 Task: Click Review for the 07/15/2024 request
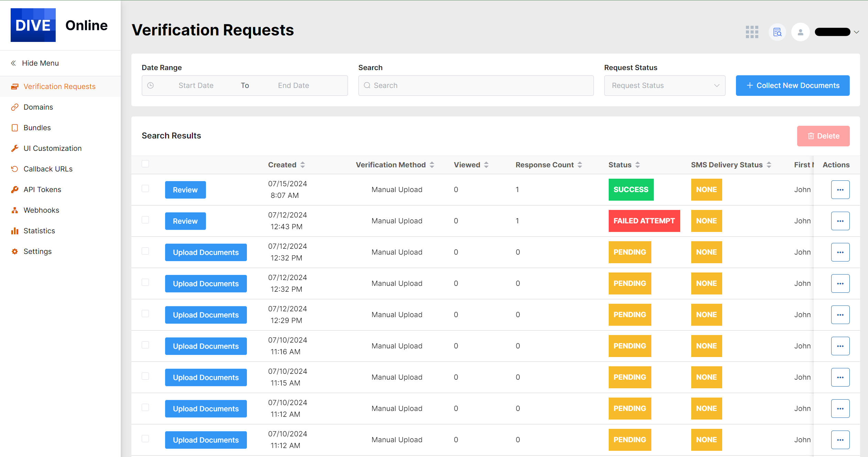(185, 190)
